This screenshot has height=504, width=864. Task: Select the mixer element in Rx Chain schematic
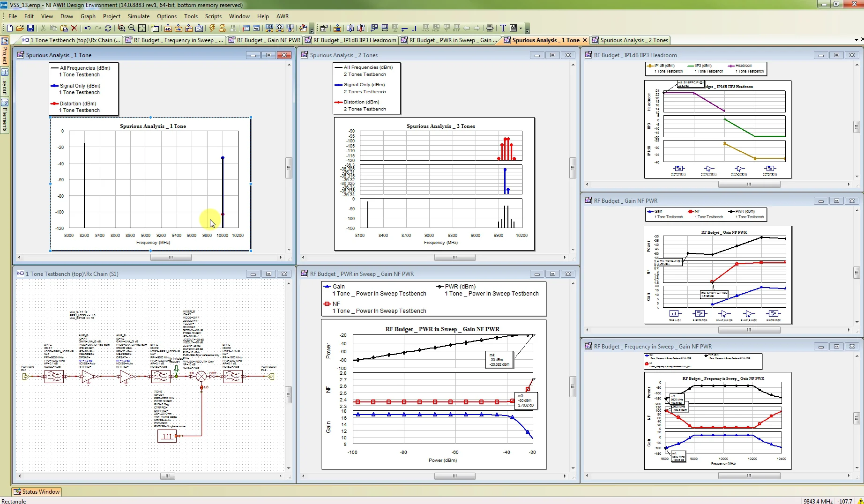pos(201,376)
